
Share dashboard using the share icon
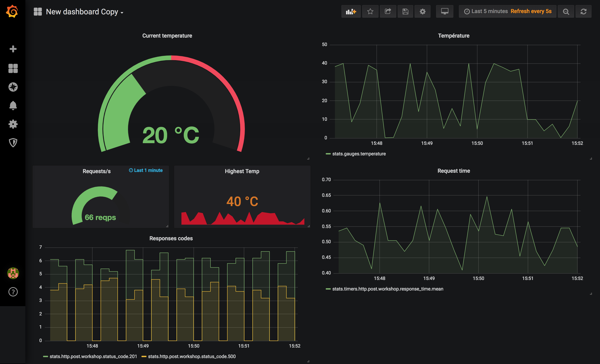[388, 11]
